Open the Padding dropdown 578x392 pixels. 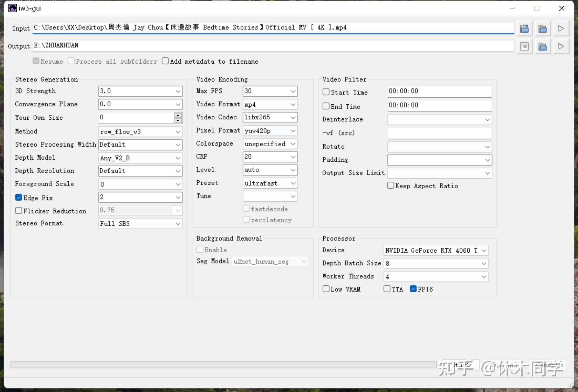point(440,160)
